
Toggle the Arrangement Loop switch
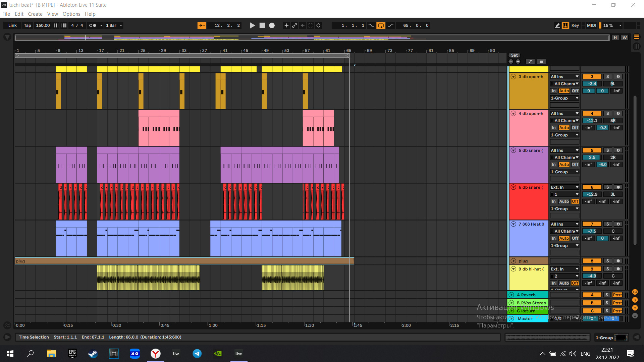pyautogui.click(x=381, y=25)
